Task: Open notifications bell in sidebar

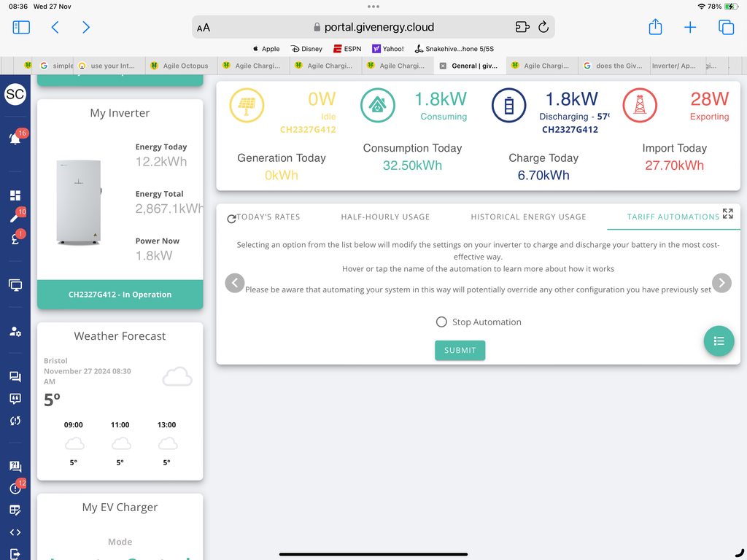Action: (x=15, y=139)
